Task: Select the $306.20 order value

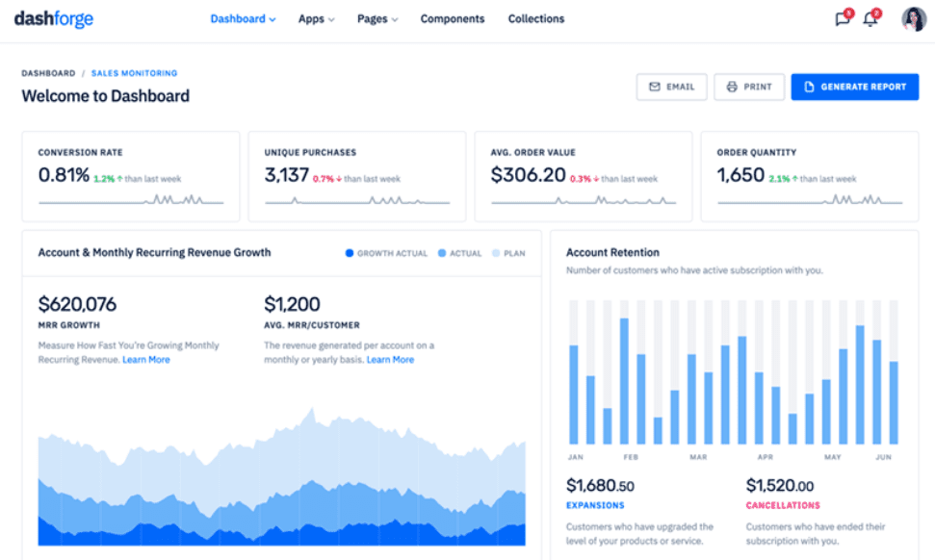Action: (x=529, y=175)
